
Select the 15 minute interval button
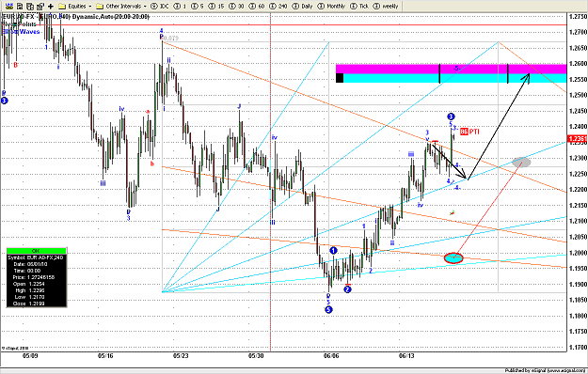tap(216, 6)
